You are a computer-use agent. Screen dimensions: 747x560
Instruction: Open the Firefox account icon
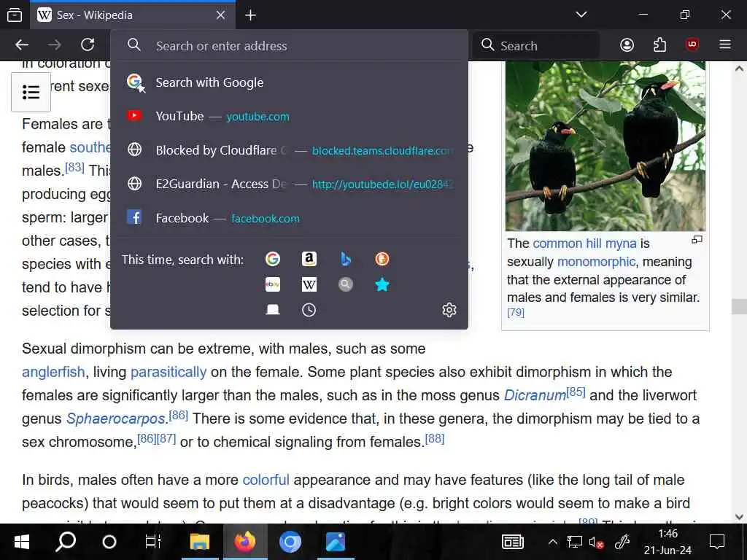point(627,45)
